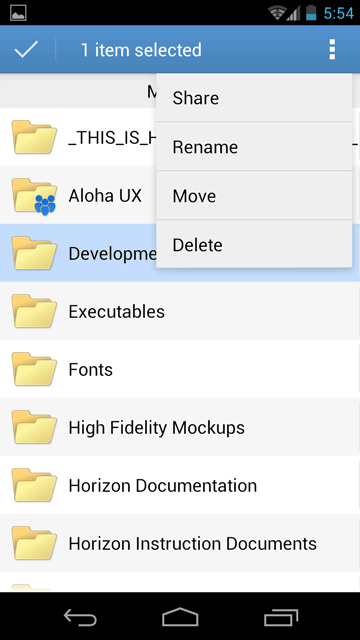Tap the 5:54 clock in status bar
The width and height of the screenshot is (360, 640).
338,13
